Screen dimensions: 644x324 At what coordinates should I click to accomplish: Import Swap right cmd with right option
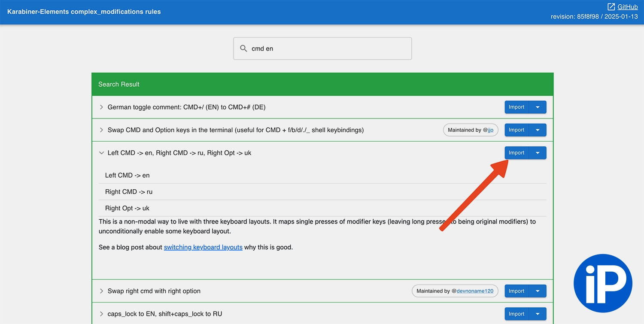[x=516, y=291]
